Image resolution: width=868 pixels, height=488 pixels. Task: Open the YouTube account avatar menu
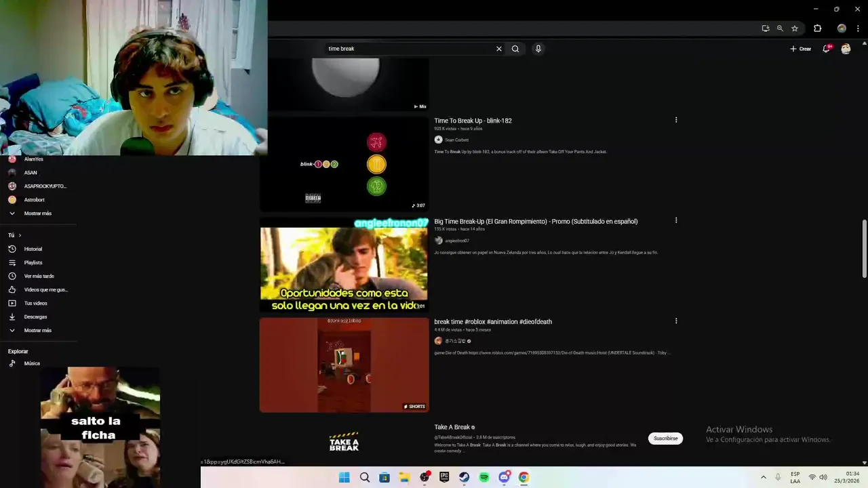click(846, 49)
